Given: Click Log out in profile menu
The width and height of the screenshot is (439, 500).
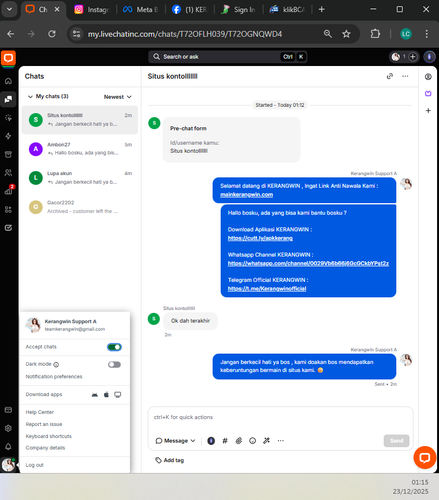Looking at the screenshot, I should 35,465.
